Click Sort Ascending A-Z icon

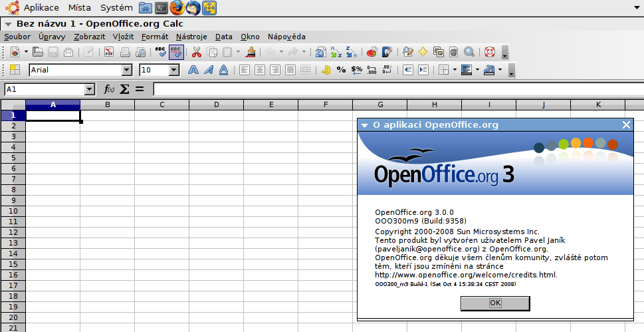tap(336, 53)
